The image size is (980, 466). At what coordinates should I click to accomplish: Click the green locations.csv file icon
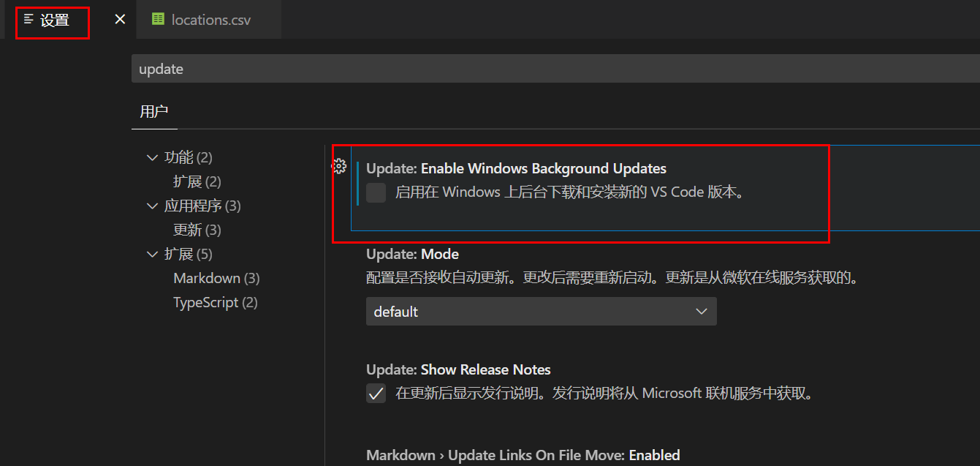158,19
